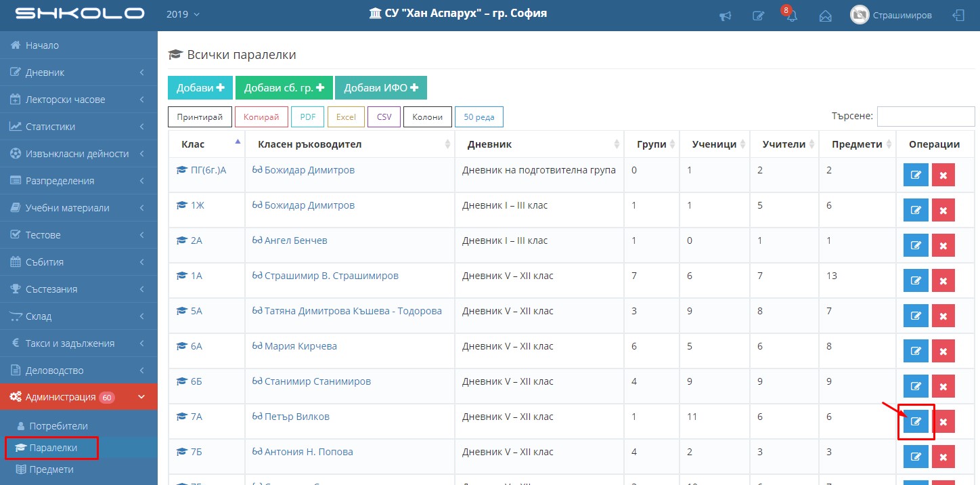Open the messages envelope icon
Image resolution: width=980 pixels, height=485 pixels.
pyautogui.click(x=825, y=16)
